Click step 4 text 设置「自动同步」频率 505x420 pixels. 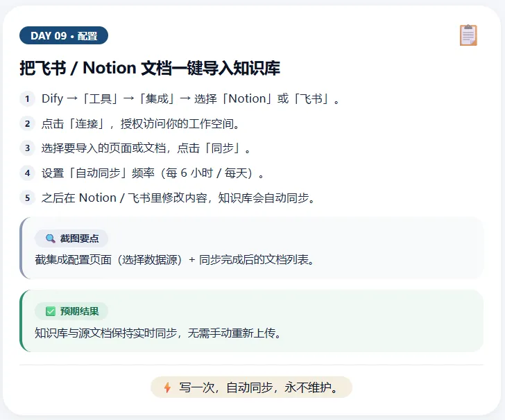(x=153, y=173)
